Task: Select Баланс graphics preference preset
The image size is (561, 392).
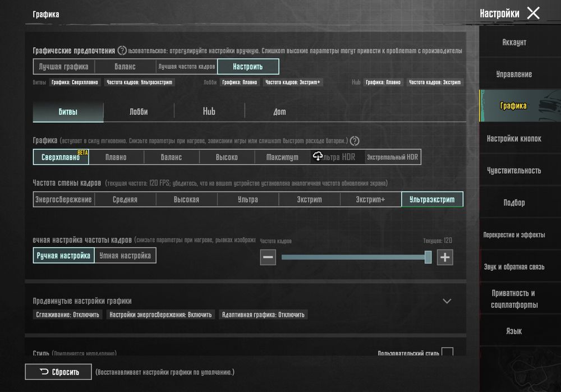Action: (x=125, y=67)
